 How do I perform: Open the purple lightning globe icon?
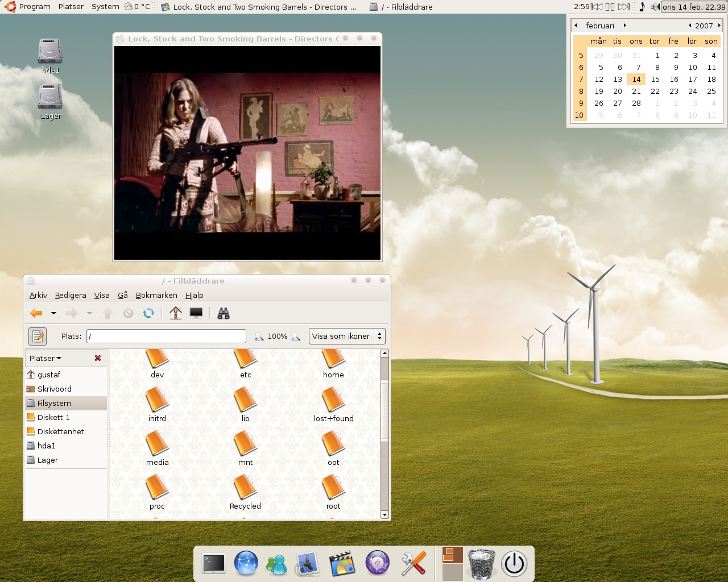[x=377, y=563]
